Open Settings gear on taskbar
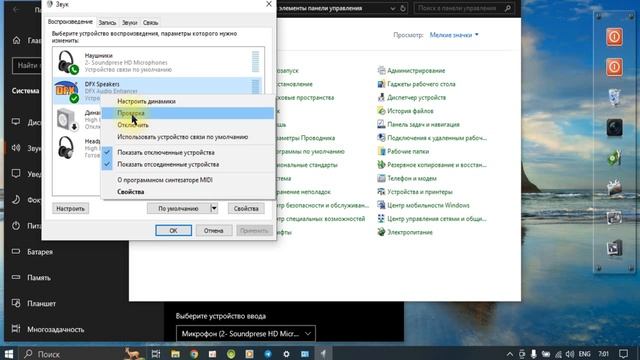This screenshot has height=360, width=640. pyautogui.click(x=287, y=354)
